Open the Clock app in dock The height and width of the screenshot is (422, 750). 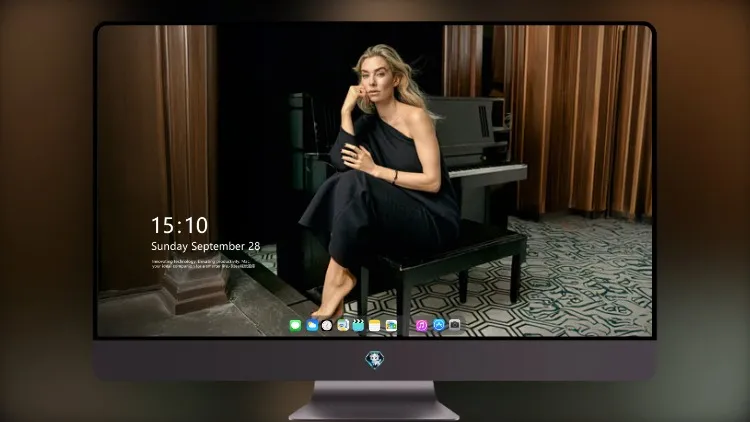(327, 326)
